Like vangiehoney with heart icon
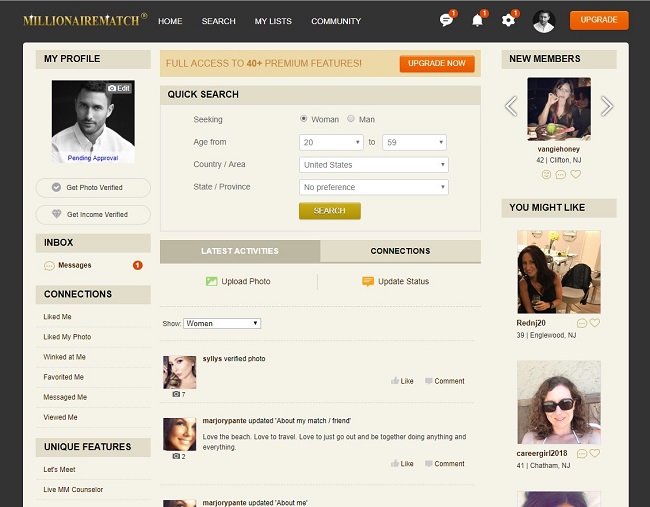The height and width of the screenshot is (507, 650). (575, 174)
